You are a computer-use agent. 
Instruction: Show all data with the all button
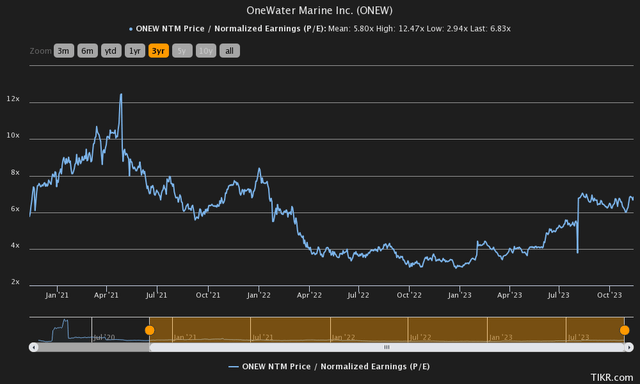[229, 51]
